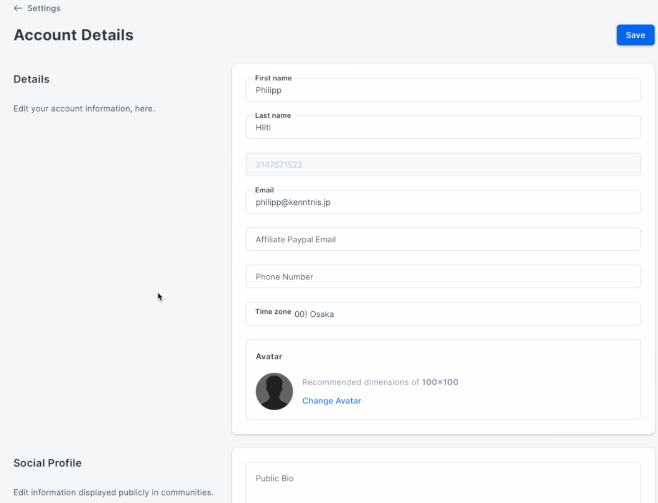658x503 pixels.
Task: Click the Social Profile section heading
Action: pos(47,463)
